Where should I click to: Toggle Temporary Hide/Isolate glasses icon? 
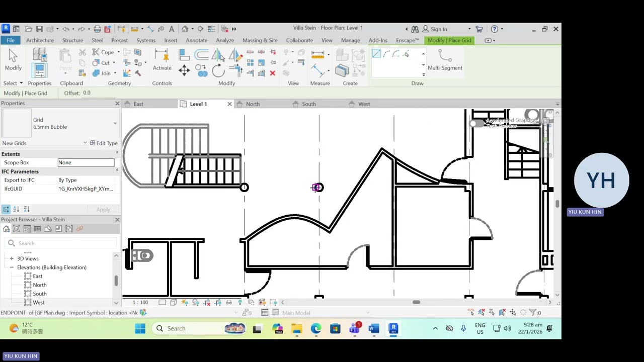coord(229,302)
